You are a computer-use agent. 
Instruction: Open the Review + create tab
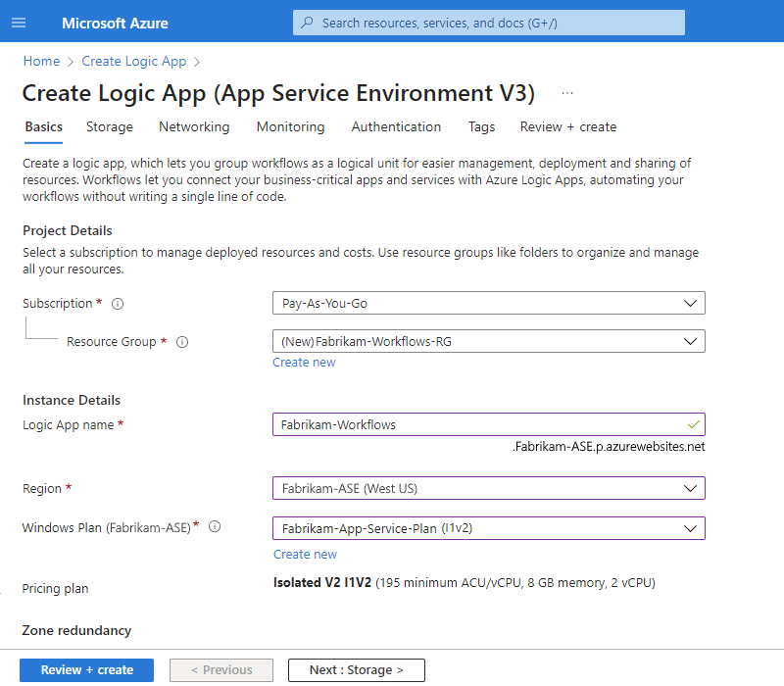click(x=568, y=127)
